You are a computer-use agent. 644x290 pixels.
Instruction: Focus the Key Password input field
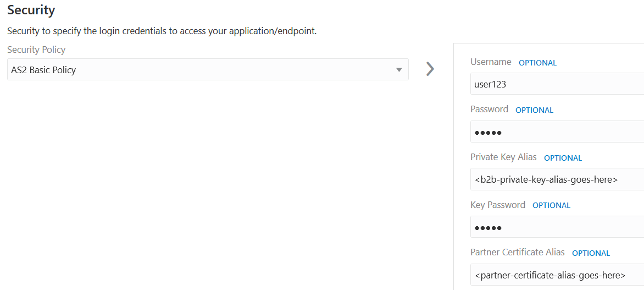tap(557, 227)
